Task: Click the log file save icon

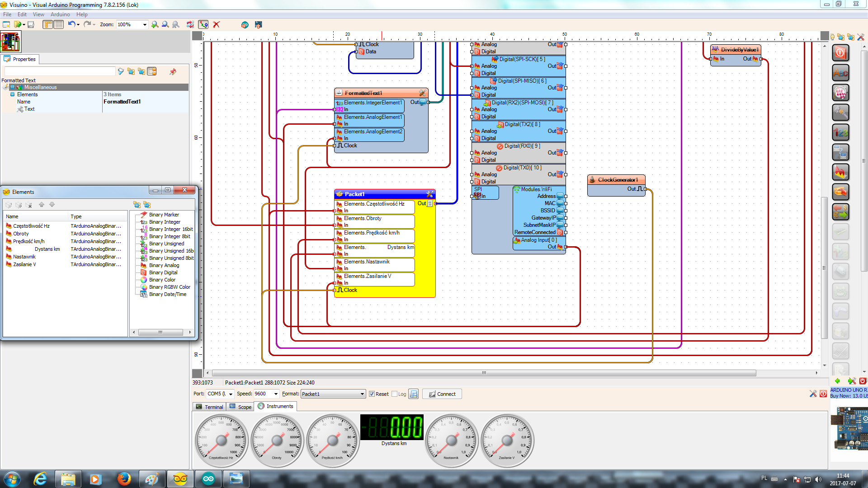Action: [x=413, y=394]
